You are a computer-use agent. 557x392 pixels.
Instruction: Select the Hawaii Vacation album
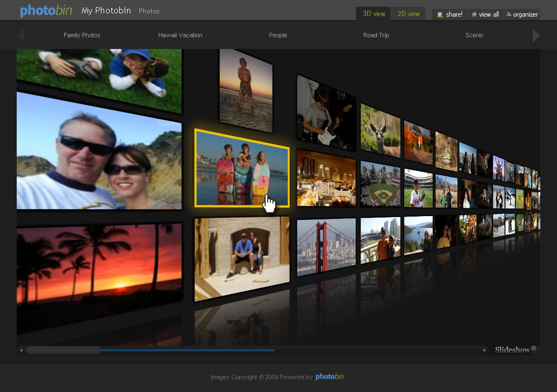pyautogui.click(x=180, y=35)
